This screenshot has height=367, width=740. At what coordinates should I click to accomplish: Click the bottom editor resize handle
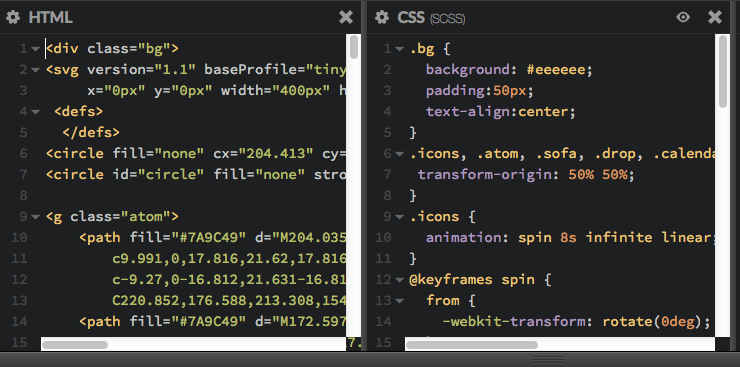548,360
